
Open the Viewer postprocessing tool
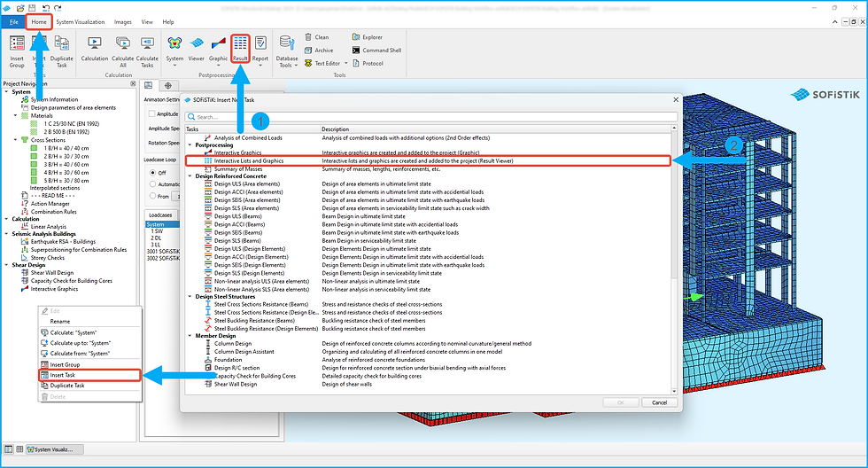point(197,49)
